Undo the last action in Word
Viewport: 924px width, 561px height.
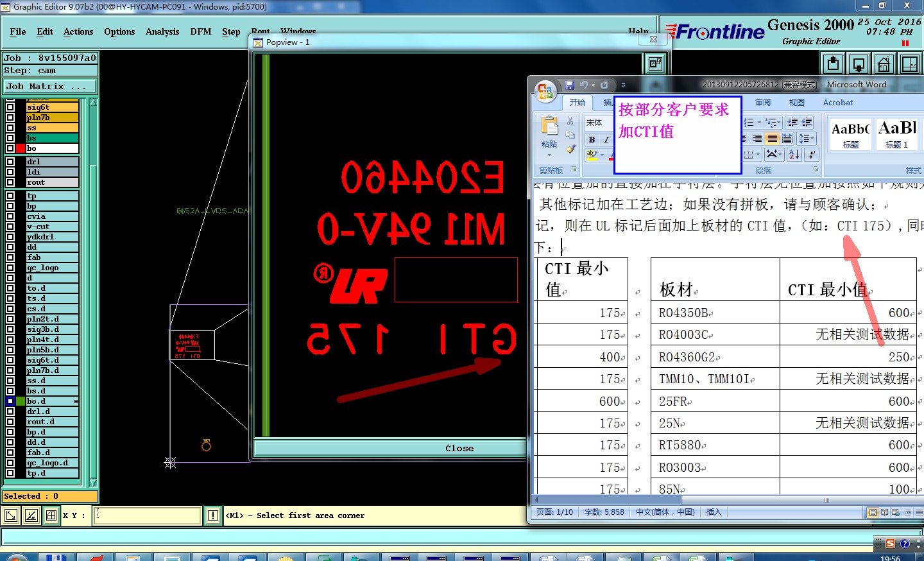584,85
